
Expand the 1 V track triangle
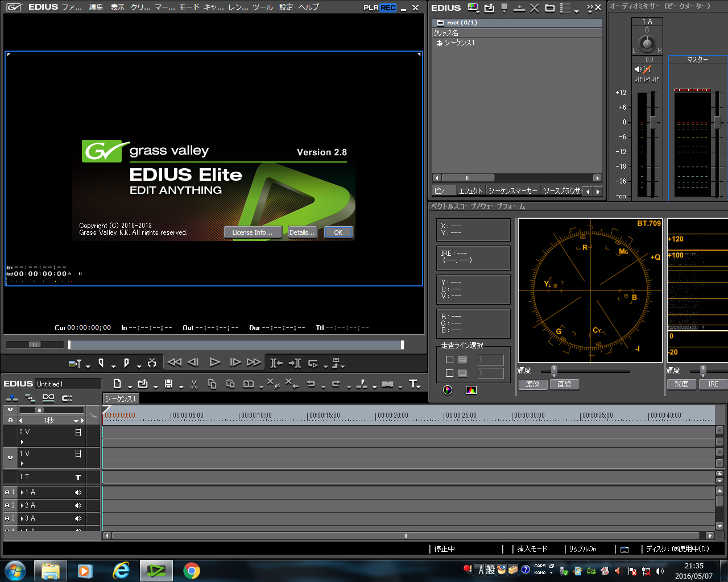coord(22,463)
